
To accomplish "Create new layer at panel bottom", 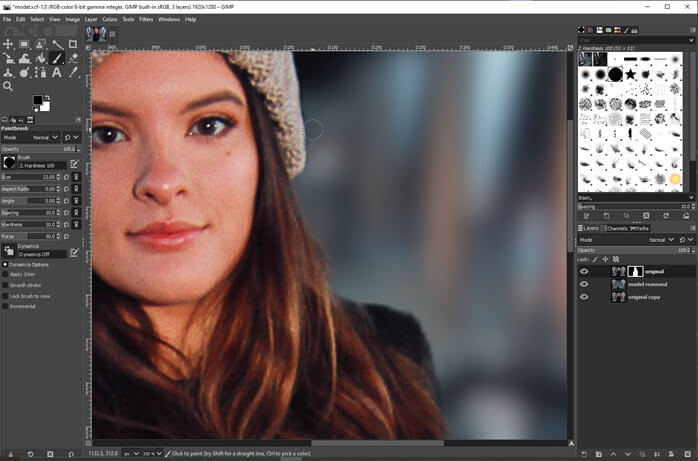I will (584, 454).
